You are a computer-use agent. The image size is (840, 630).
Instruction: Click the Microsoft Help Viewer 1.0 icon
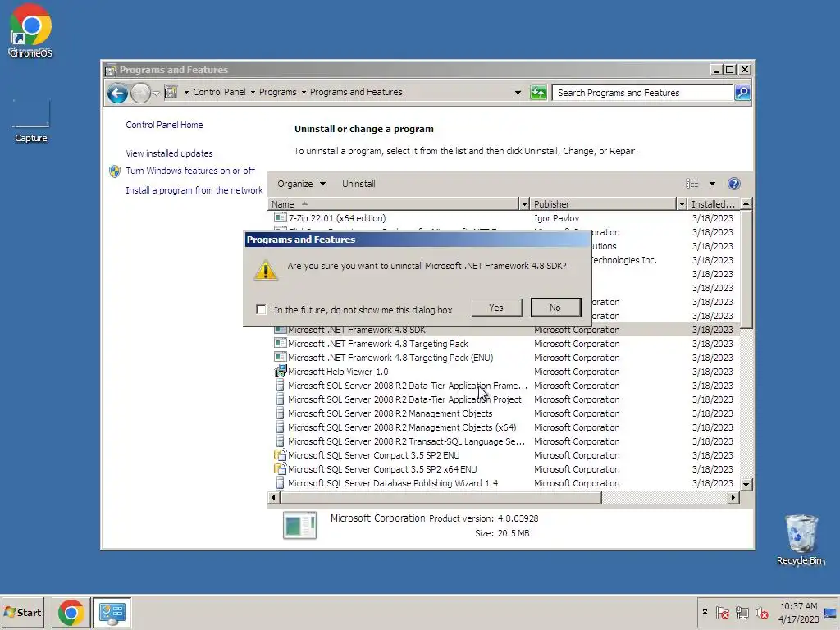tap(281, 372)
